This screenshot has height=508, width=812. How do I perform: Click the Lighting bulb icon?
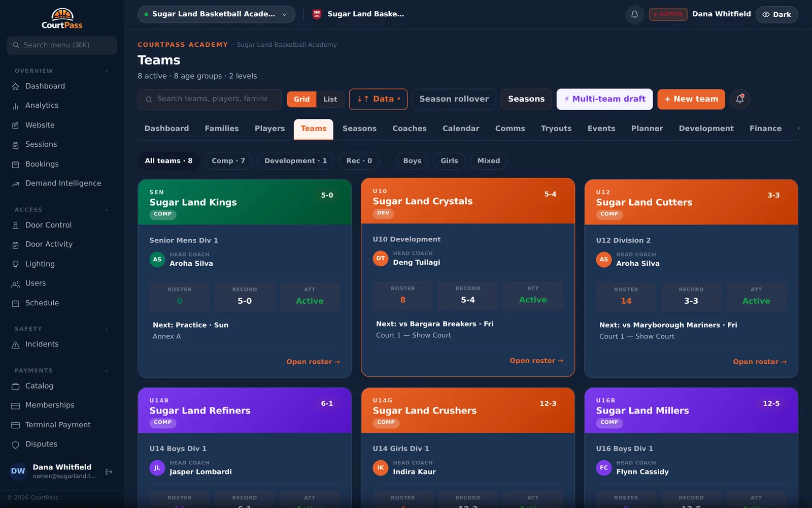click(16, 264)
